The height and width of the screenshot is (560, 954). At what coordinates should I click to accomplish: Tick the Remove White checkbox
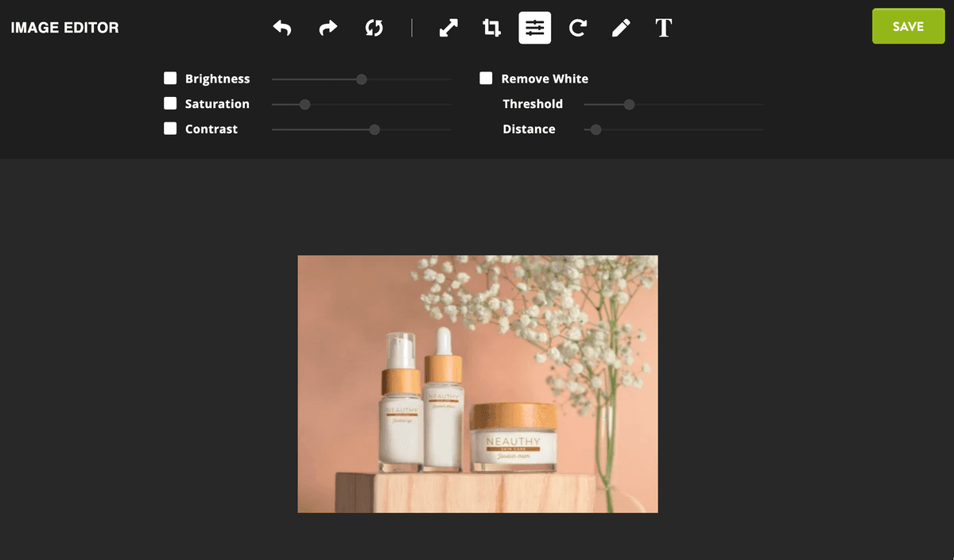(x=486, y=78)
